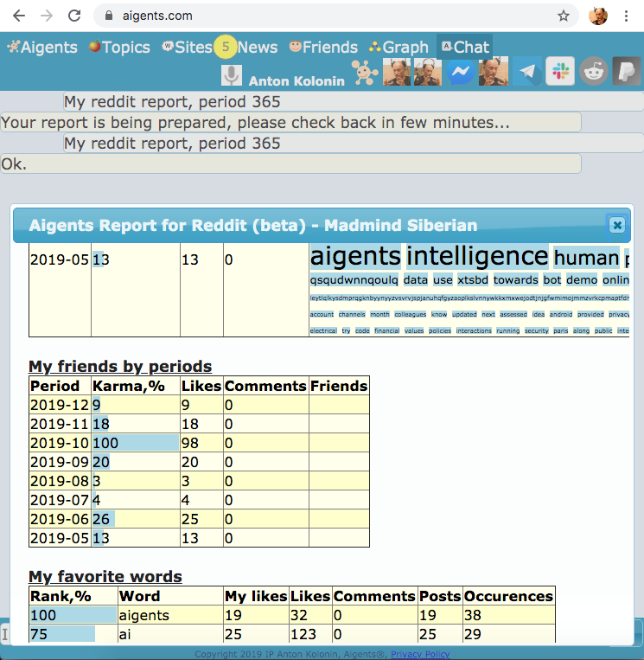Open the Chrome three-dot menu
The width and height of the screenshot is (644, 660).
pyautogui.click(x=626, y=16)
